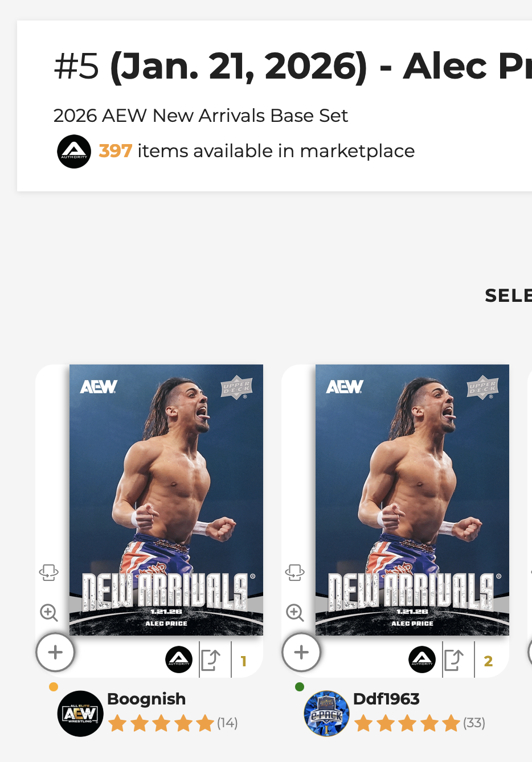The width and height of the screenshot is (532, 762).
Task: Click the transfer icon on Boognish's card
Action: [x=211, y=660]
